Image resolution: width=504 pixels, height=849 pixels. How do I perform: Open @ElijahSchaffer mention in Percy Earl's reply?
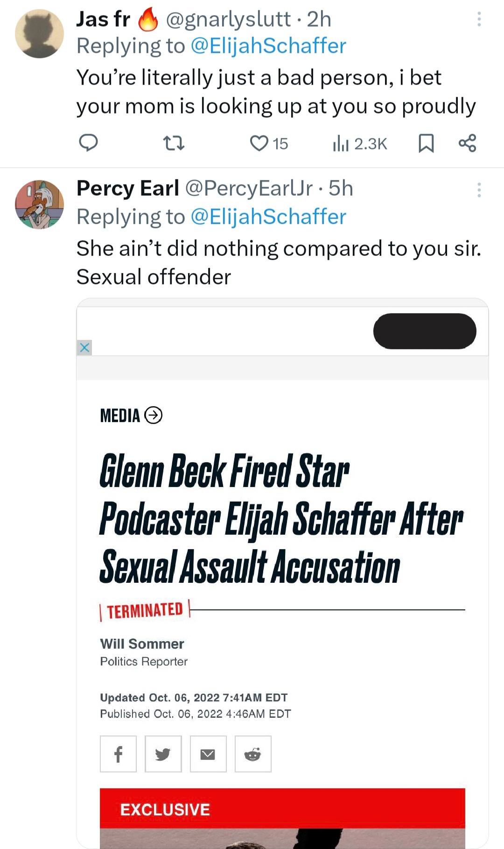point(268,217)
